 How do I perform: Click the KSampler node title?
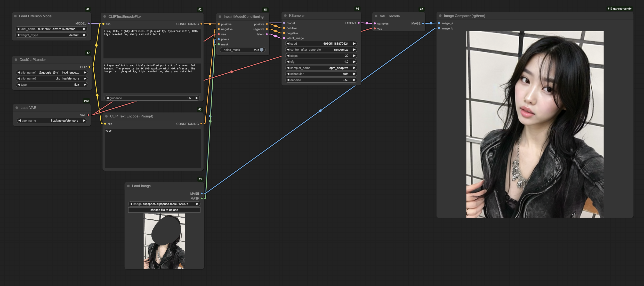[x=297, y=15]
